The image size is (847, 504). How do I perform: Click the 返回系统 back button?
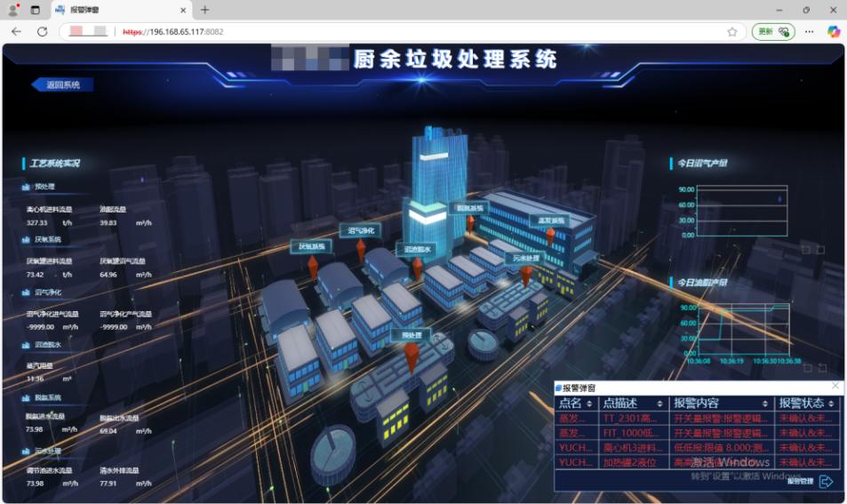coord(63,84)
